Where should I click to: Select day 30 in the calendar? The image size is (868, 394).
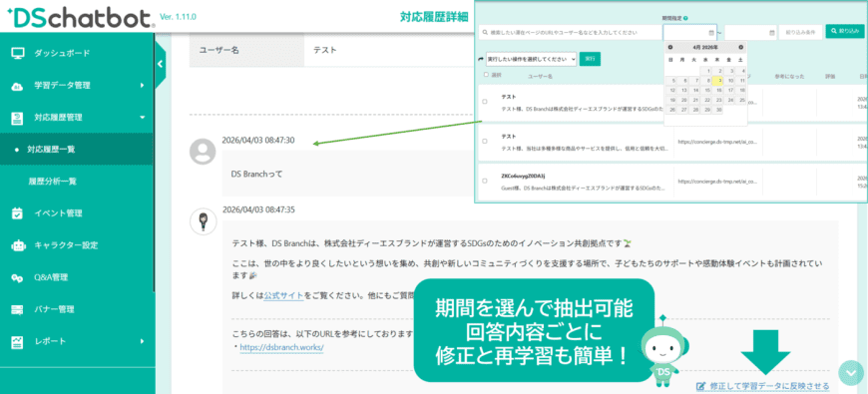point(717,110)
